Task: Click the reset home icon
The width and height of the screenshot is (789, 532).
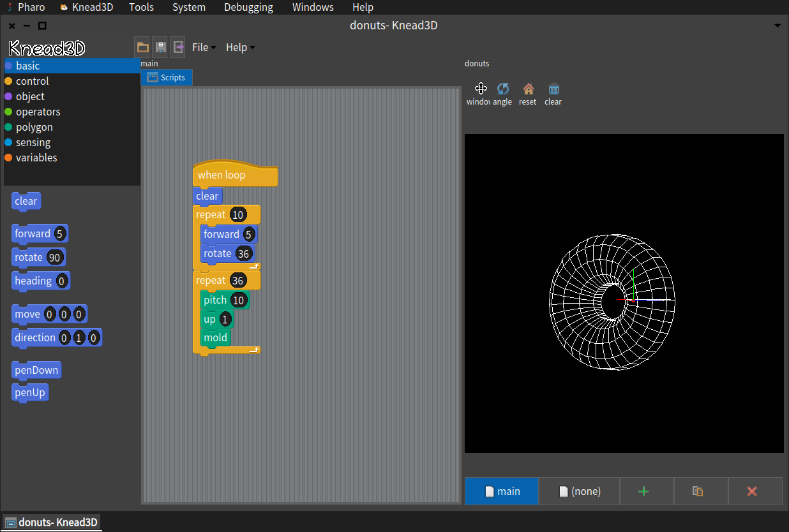Action: point(528,89)
